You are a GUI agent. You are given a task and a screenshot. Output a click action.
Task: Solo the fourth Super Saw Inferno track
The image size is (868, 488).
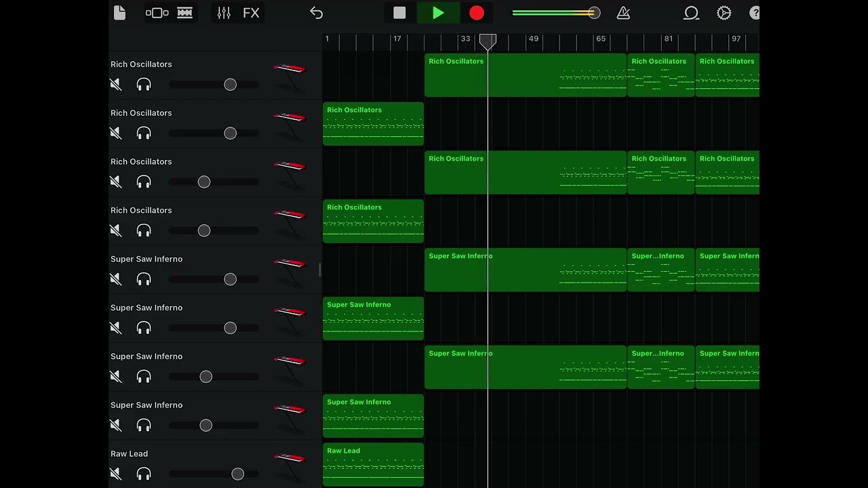point(144,426)
